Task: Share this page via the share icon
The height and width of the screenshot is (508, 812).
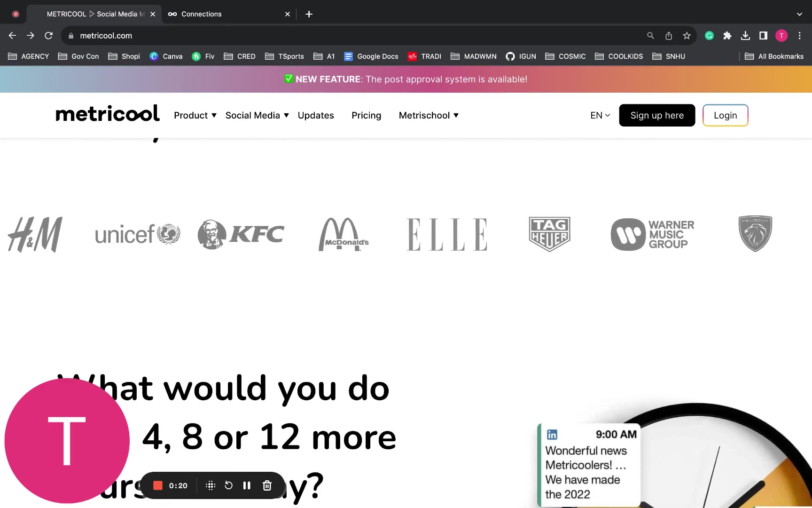Action: (x=669, y=35)
